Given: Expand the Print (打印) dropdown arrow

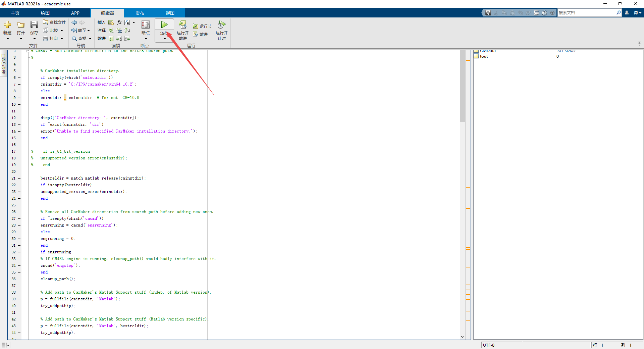Looking at the screenshot, I should coord(62,39).
